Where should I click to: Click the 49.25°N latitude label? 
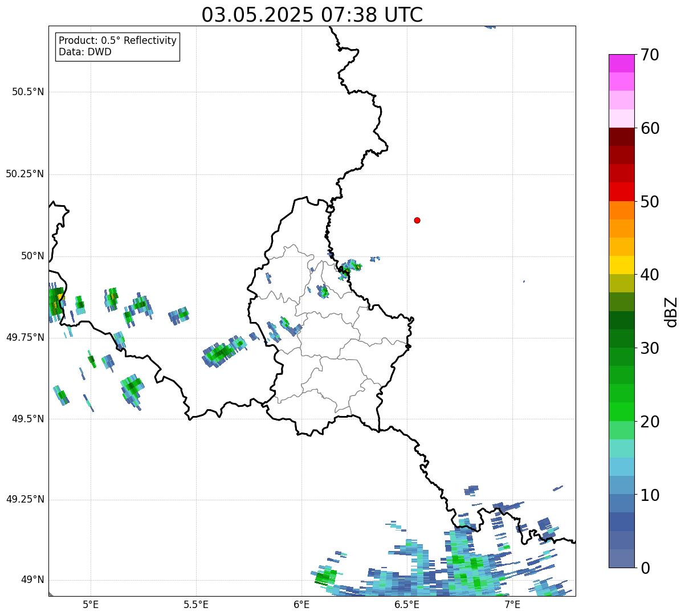[x=25, y=500]
